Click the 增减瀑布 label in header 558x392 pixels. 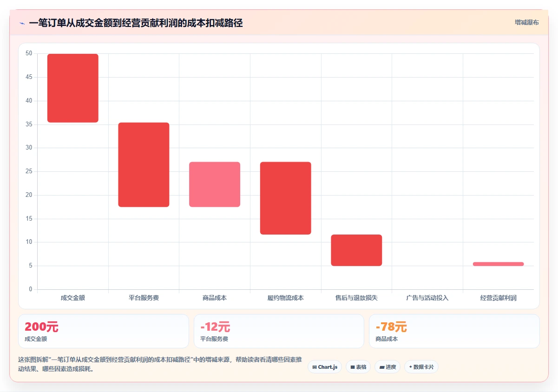point(527,22)
